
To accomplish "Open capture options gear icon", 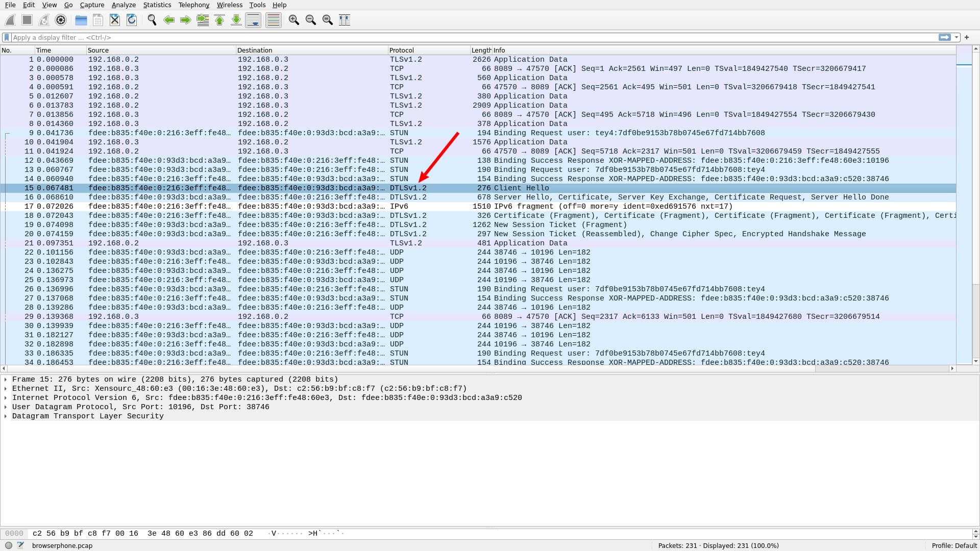I will [61, 20].
